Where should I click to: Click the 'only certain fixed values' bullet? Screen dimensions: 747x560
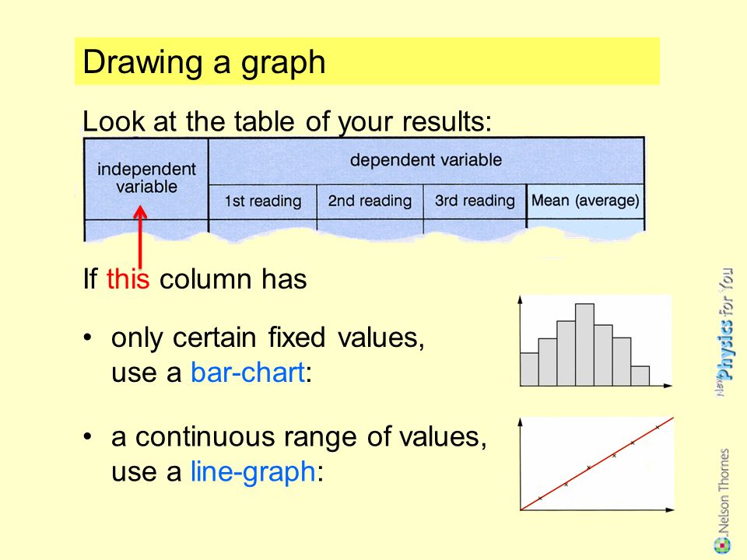[254, 355]
